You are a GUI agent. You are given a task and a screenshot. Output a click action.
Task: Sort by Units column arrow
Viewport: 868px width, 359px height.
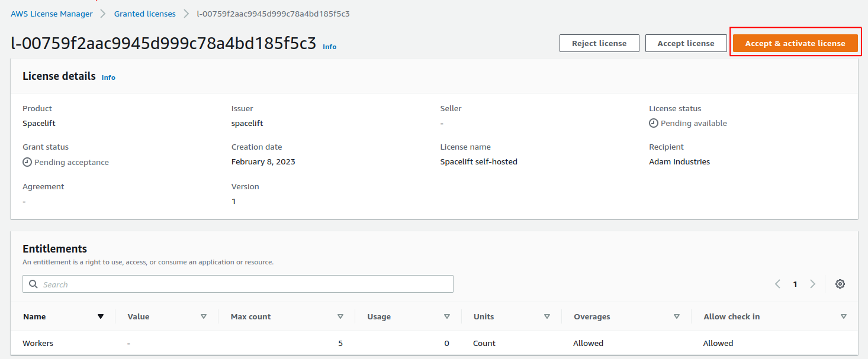(x=547, y=316)
